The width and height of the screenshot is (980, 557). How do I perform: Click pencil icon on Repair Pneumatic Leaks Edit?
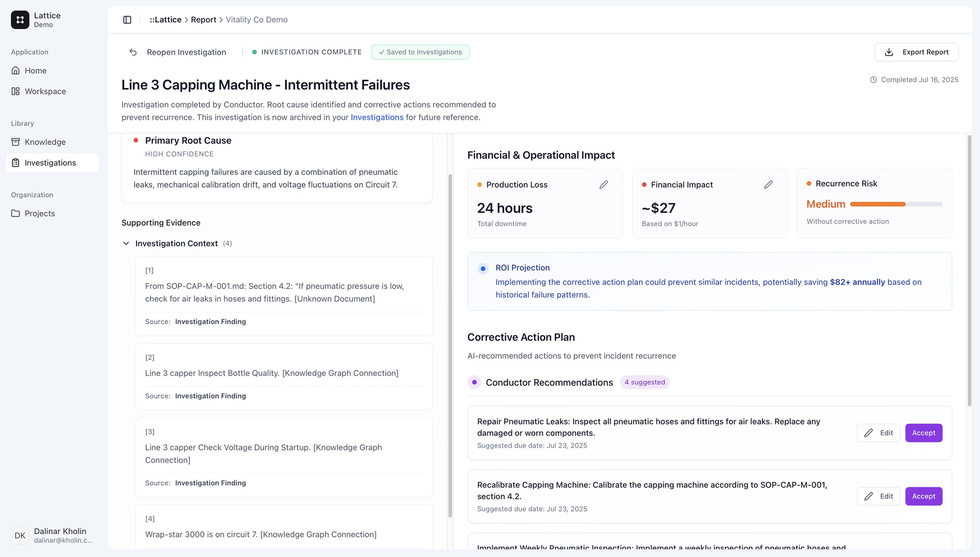(x=869, y=433)
